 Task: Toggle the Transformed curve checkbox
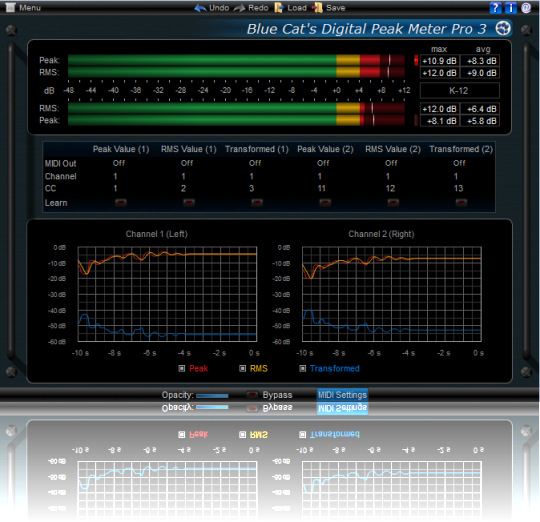[302, 368]
